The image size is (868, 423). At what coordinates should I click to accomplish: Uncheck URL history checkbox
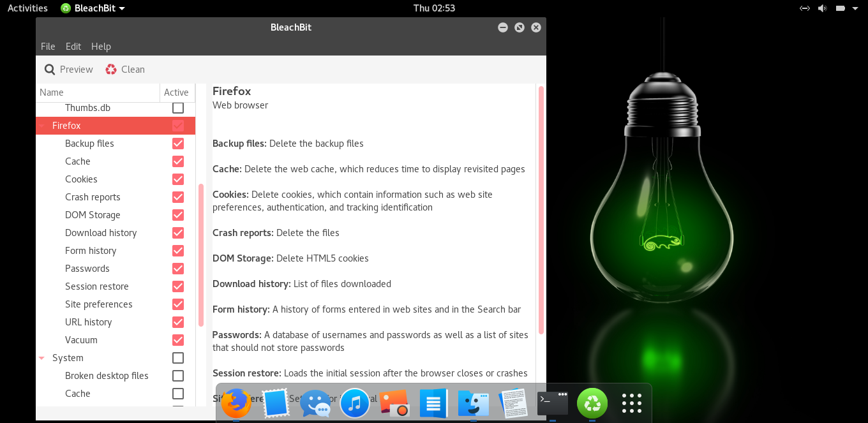coord(178,322)
